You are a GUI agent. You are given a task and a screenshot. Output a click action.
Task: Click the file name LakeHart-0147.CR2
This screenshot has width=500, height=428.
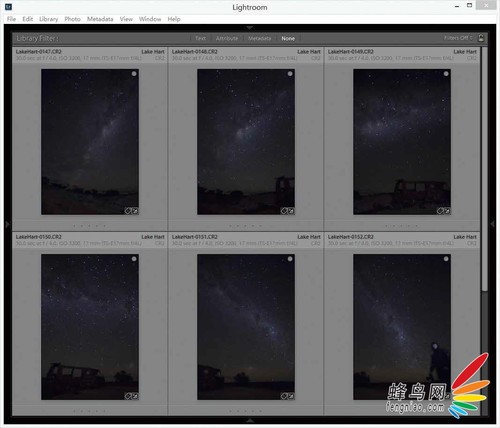click(39, 52)
